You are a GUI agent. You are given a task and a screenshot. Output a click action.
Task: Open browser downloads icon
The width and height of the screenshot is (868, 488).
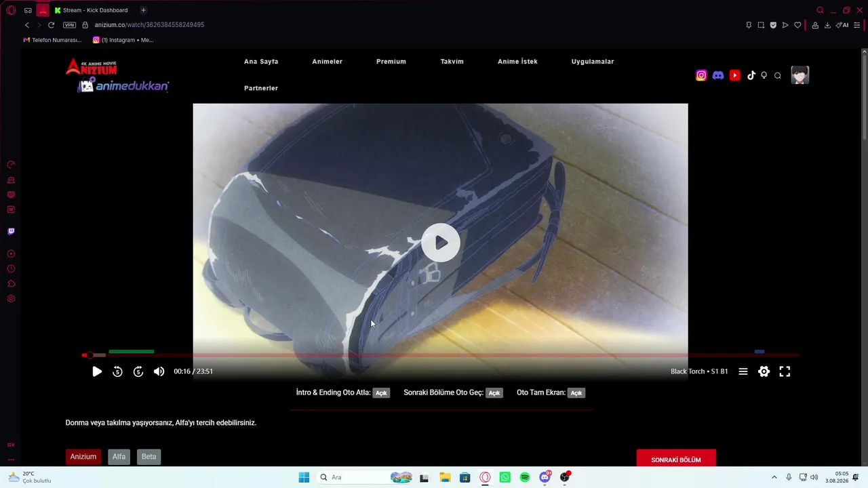click(827, 25)
